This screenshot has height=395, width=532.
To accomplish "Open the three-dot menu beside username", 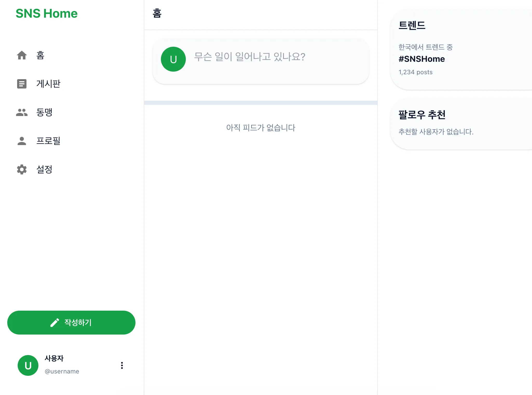I will 122,365.
